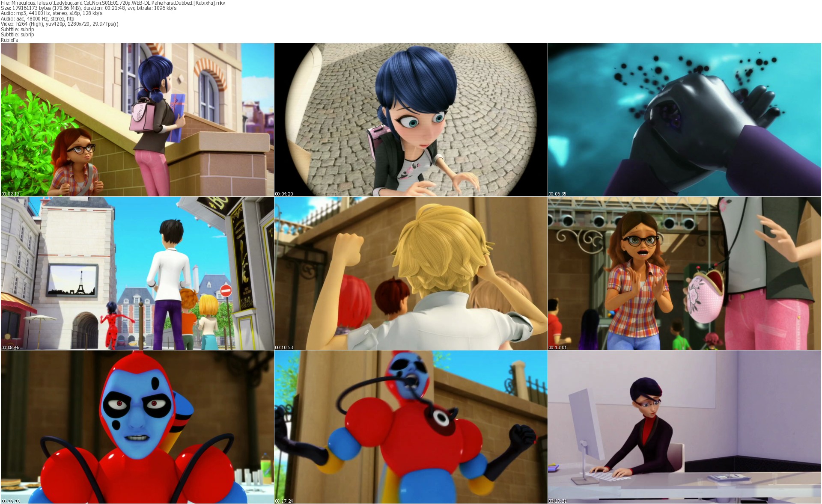Click the 00:13:01 timestamp
Viewport: 822px width, 504px height.
pos(557,347)
